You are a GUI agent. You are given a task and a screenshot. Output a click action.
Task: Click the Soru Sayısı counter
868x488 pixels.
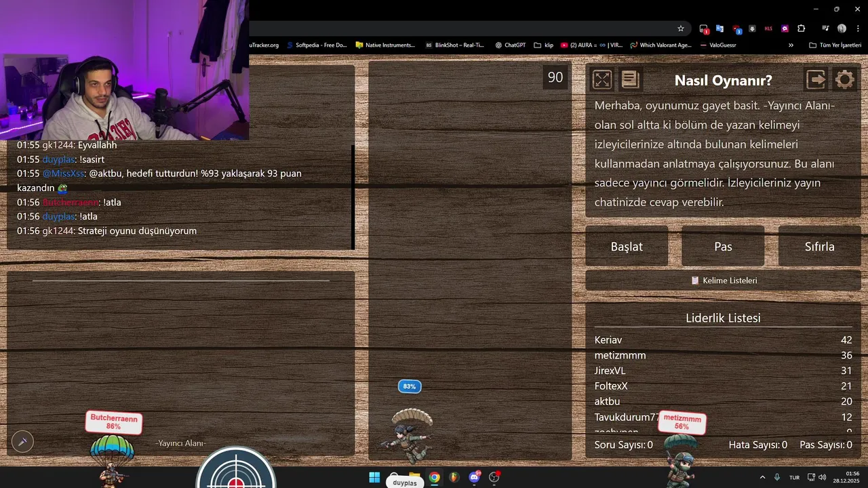pyautogui.click(x=624, y=445)
